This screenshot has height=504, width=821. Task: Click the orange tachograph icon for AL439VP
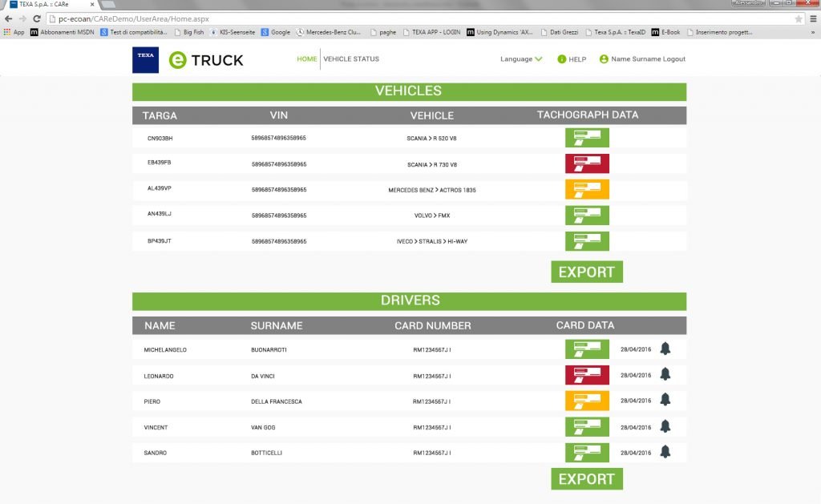587,190
